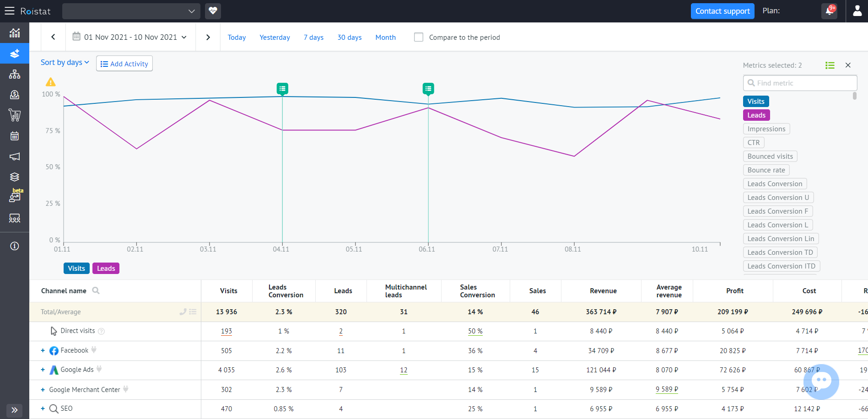Open the project selector dropdown

click(x=131, y=11)
